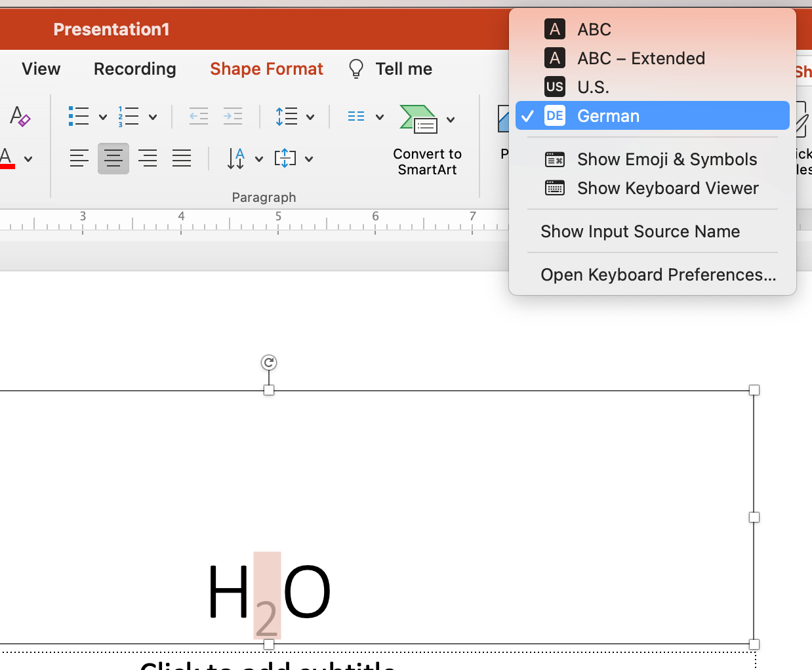Switch to the View tab
Viewport: 812px width, 670px height.
[x=41, y=69]
